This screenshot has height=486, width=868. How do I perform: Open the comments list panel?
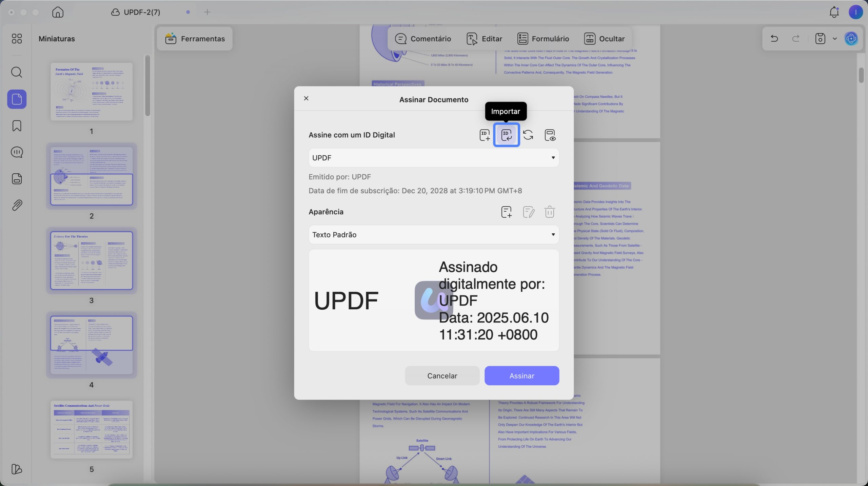[17, 152]
